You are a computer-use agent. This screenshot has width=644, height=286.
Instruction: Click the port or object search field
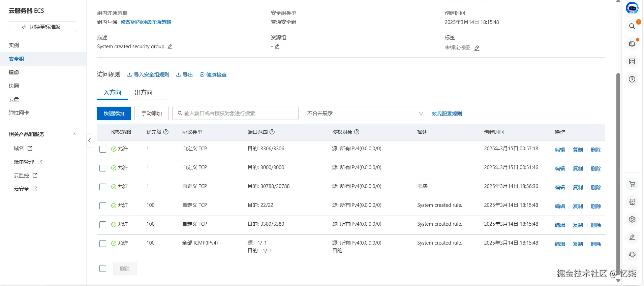[x=235, y=114]
